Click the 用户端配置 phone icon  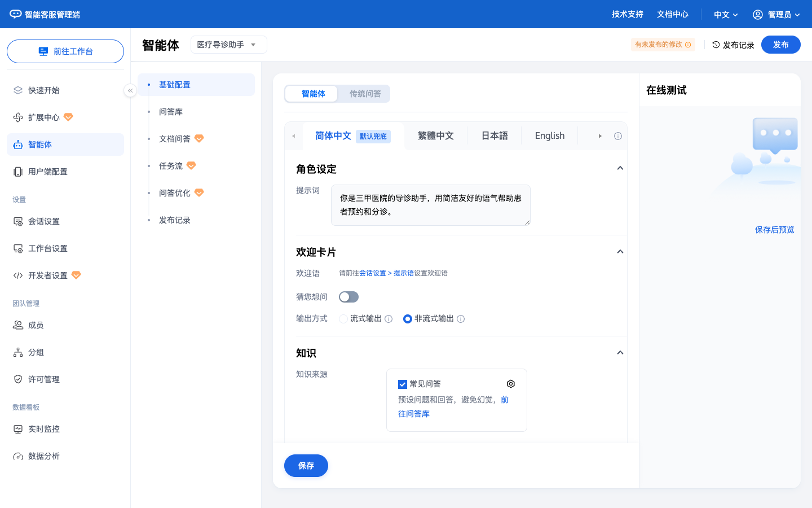(x=18, y=172)
